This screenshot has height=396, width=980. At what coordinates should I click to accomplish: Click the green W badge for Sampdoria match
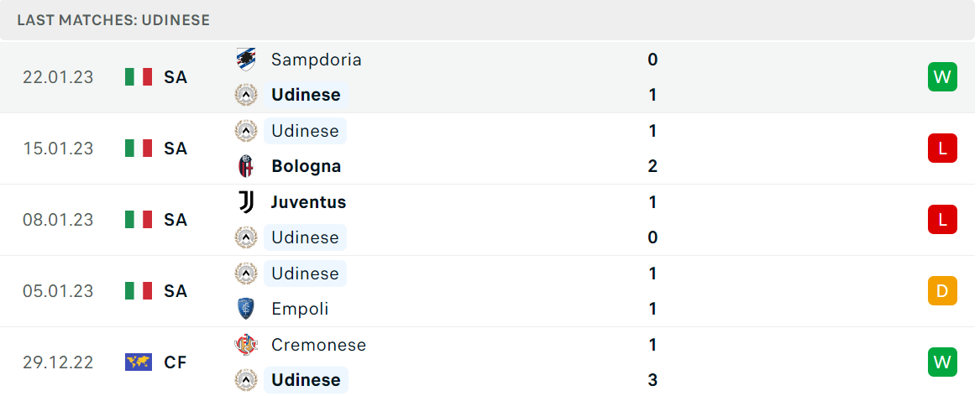point(942,77)
